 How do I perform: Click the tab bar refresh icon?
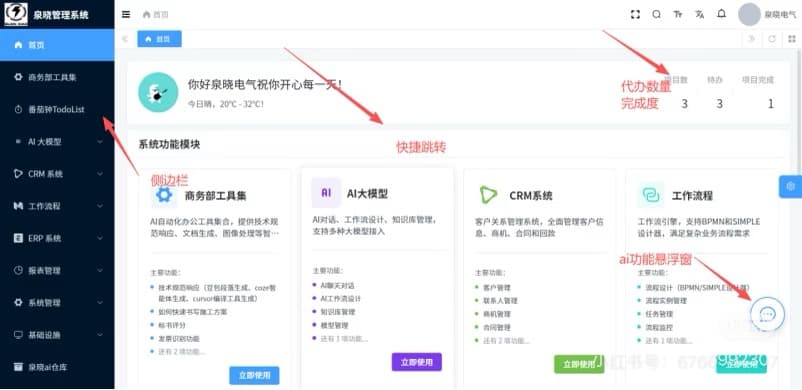coord(772,39)
